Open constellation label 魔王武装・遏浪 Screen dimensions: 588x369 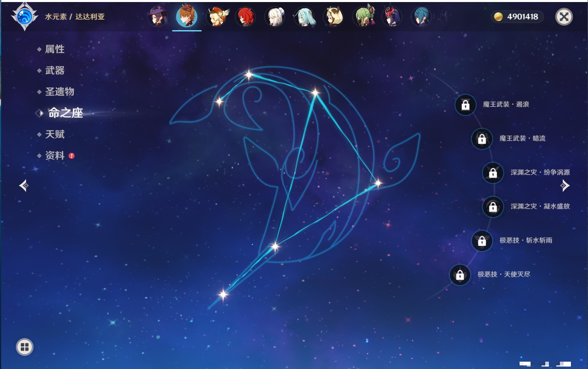[506, 104]
